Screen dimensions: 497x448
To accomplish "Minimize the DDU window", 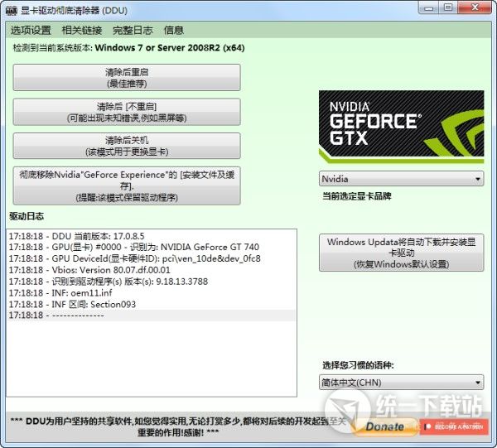I will 428,7.
